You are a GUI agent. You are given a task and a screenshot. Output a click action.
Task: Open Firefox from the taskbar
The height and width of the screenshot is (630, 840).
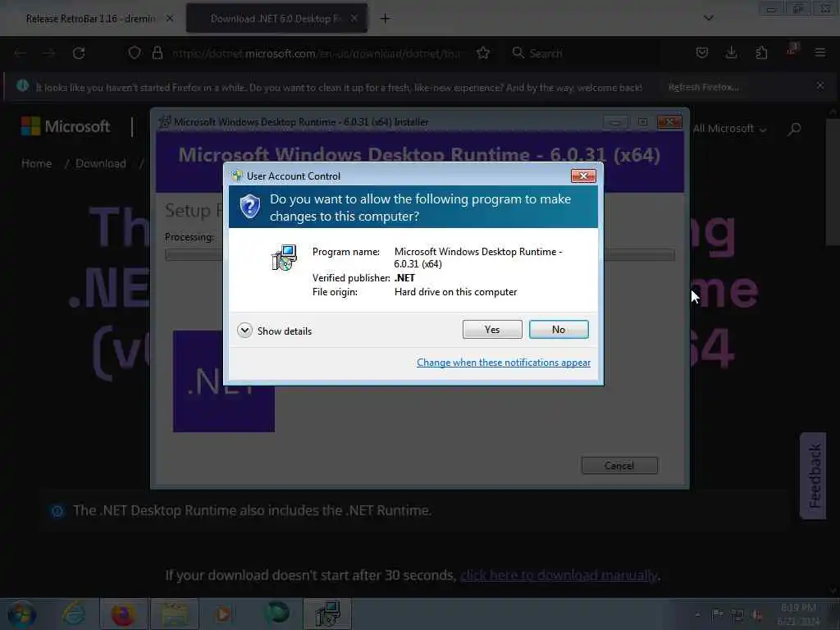pos(123,614)
